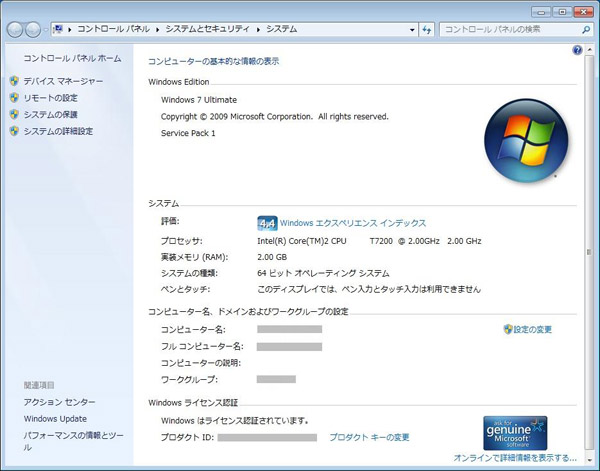The width and height of the screenshot is (600, 471).
Task: Expand the arrow after コントロール パネル breadcrumb
Action: click(x=157, y=29)
